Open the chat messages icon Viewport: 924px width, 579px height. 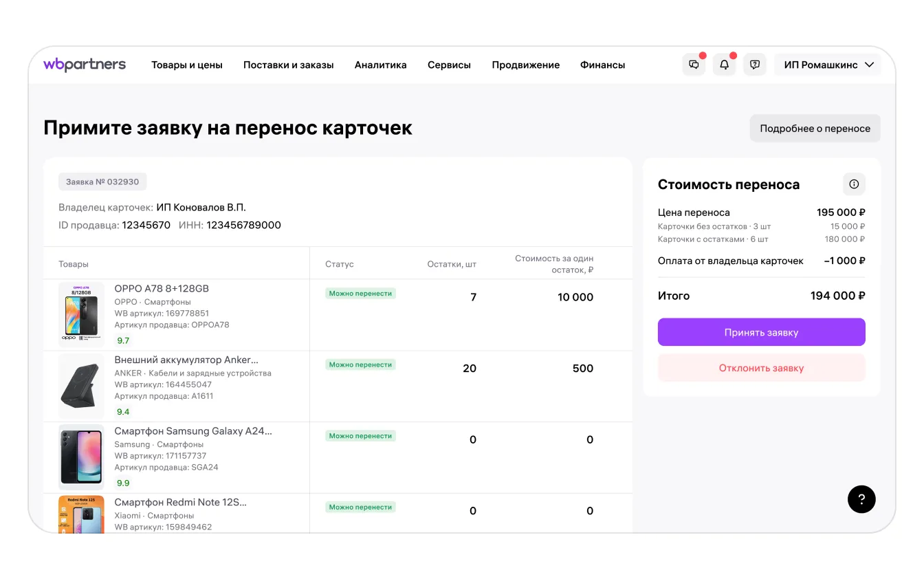pyautogui.click(x=694, y=65)
